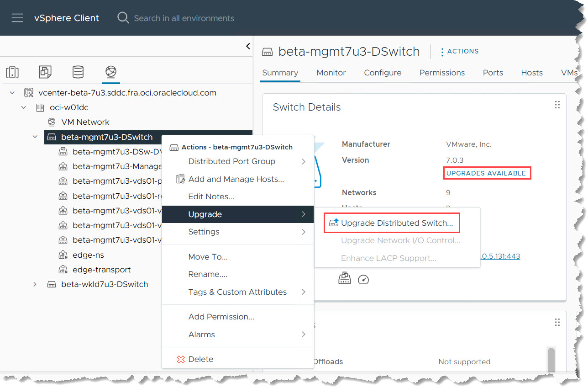Focus the Search in all environments field
The width and height of the screenshot is (588, 388).
(184, 18)
